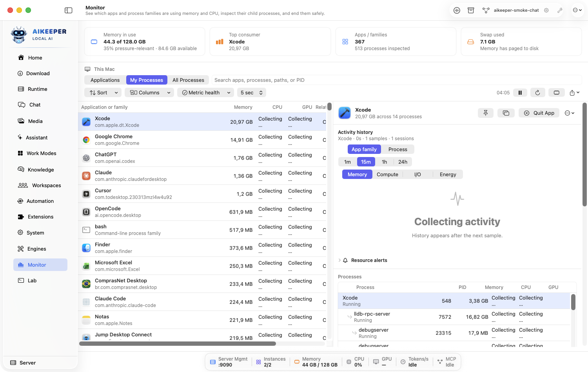Viewport: 588px width, 372px height.
Task: Click the Claude app icon in list
Action: click(86, 176)
